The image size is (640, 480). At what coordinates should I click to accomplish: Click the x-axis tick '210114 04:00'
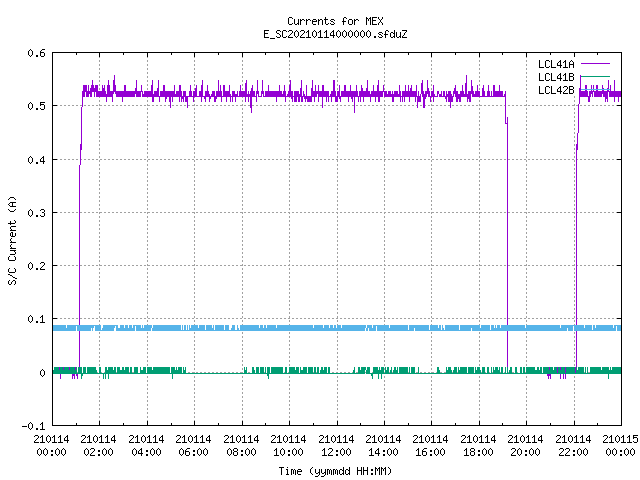tap(146, 446)
